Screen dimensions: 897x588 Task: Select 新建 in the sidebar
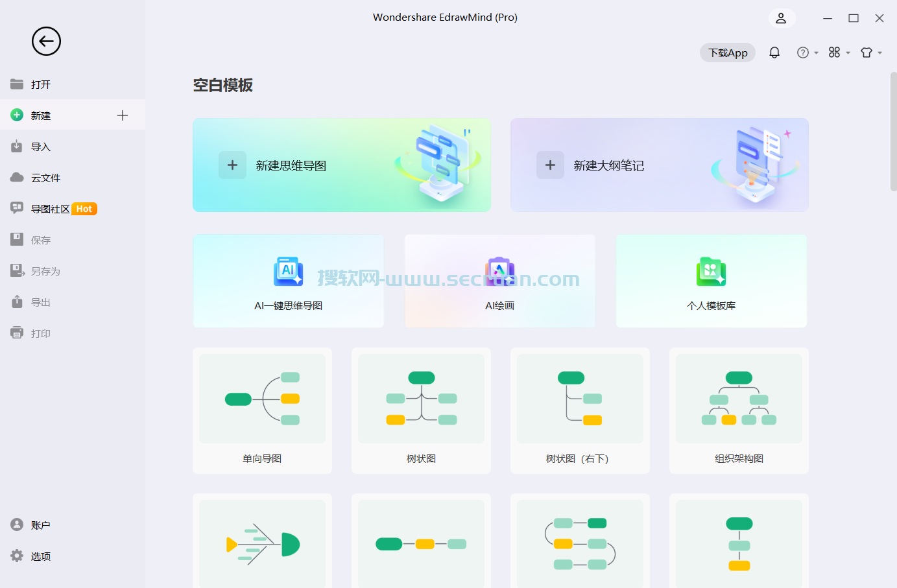tap(73, 115)
